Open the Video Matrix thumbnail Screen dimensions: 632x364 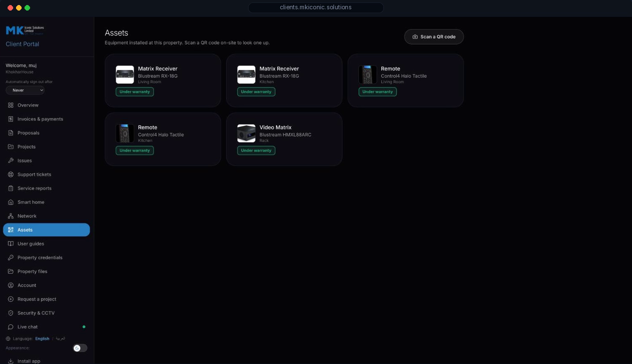pos(246,133)
